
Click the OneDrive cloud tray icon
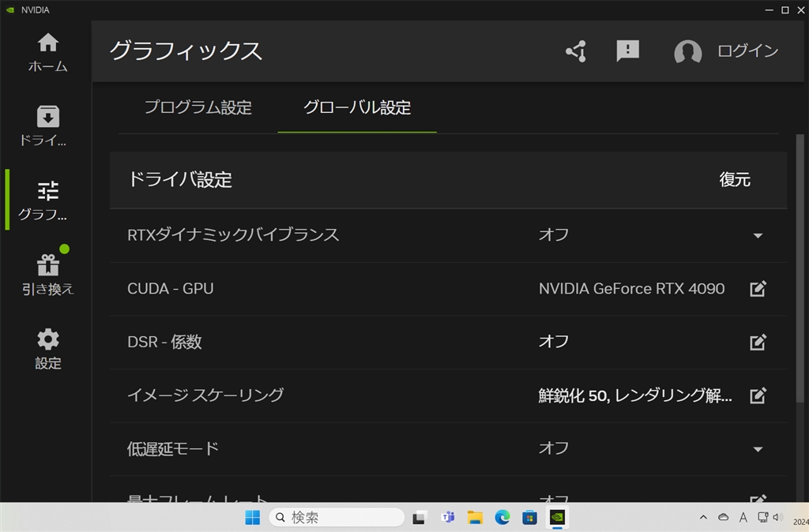[724, 517]
